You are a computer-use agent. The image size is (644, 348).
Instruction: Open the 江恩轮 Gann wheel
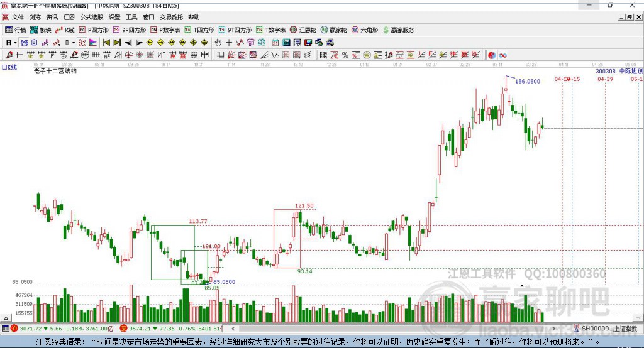pos(303,30)
